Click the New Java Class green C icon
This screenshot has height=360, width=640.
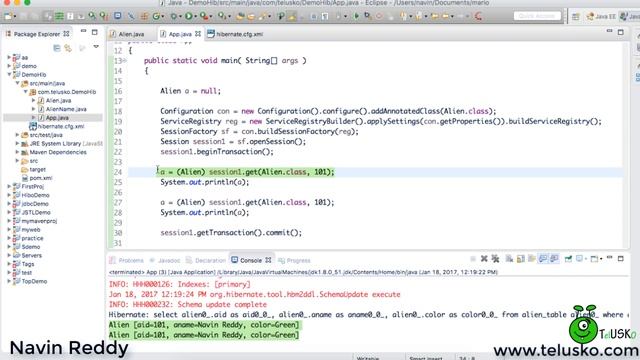coord(156,16)
